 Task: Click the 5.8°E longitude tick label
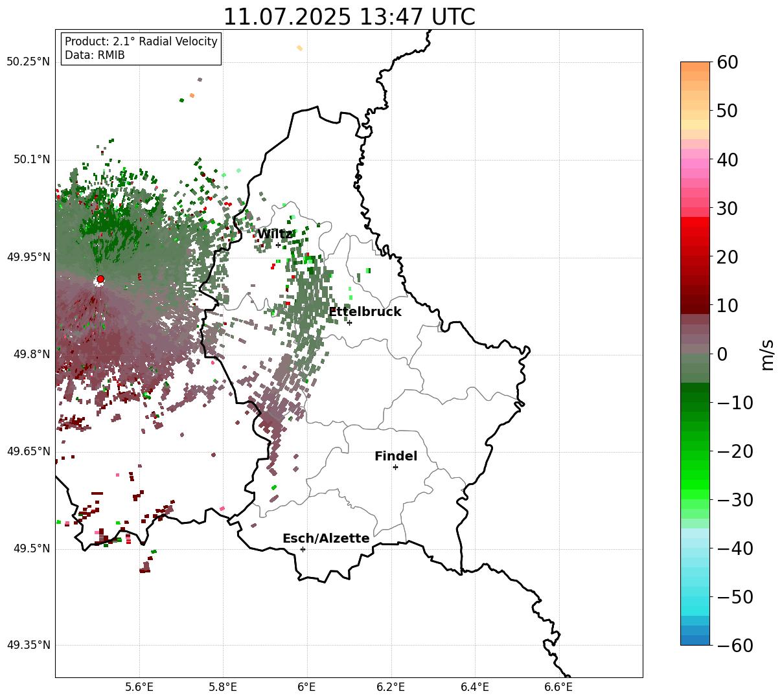coord(223,687)
